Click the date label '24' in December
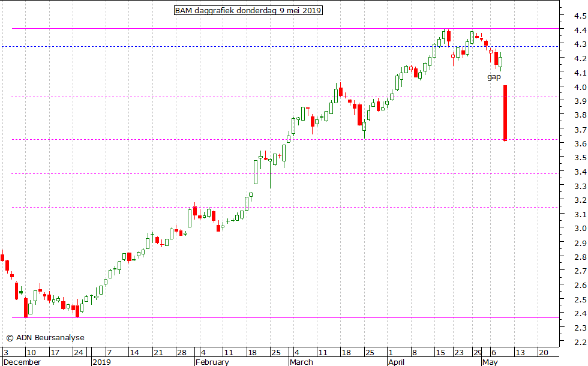 click(79, 353)
